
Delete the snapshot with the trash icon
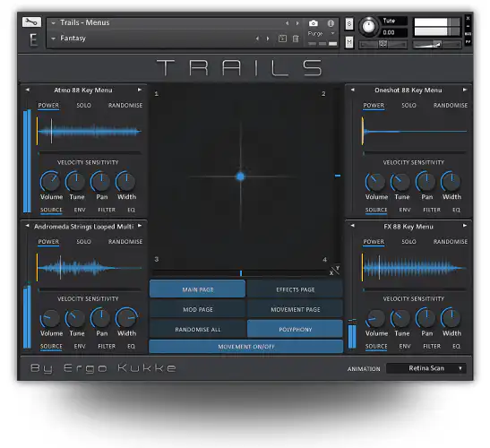coord(296,39)
